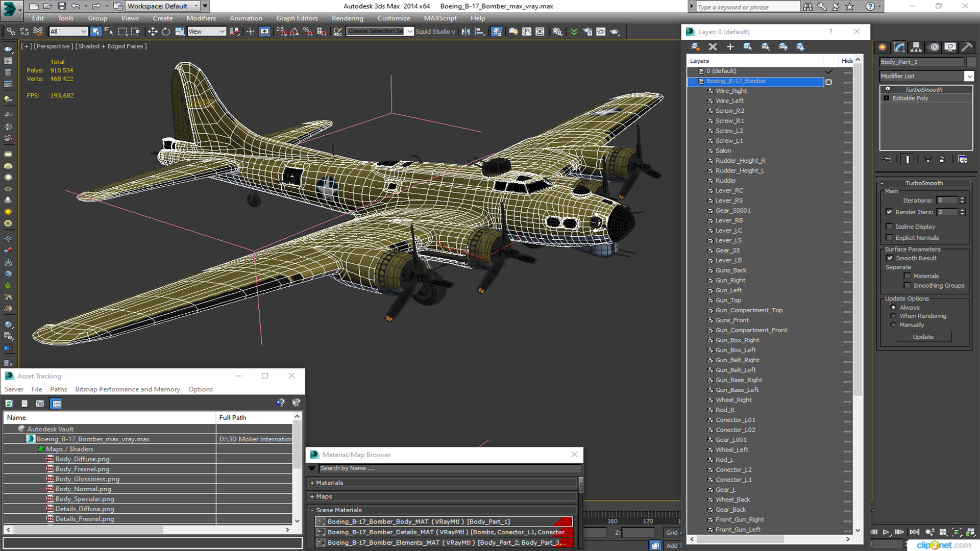Click the Select and Link tool
The width and height of the screenshot is (980, 551).
(11, 32)
